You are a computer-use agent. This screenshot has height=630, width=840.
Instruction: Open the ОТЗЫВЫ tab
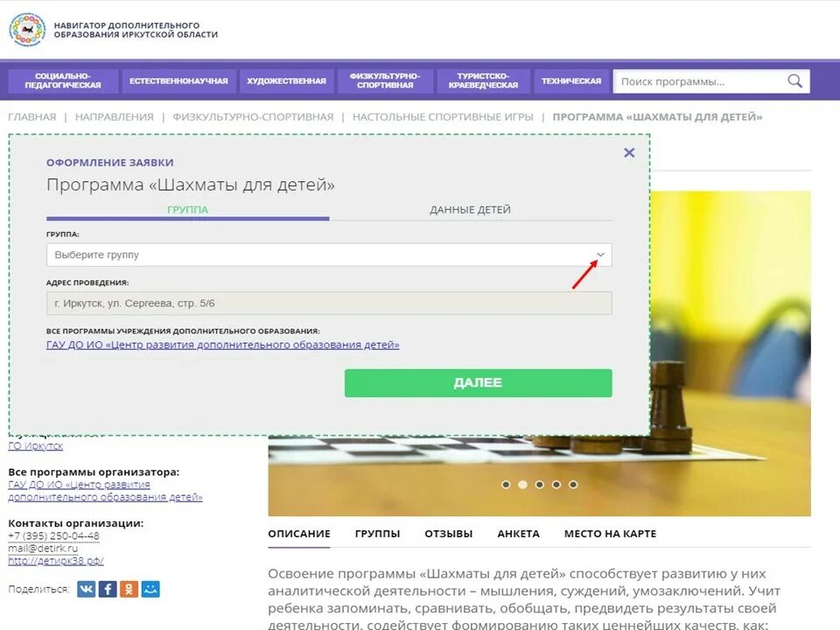pyautogui.click(x=448, y=534)
